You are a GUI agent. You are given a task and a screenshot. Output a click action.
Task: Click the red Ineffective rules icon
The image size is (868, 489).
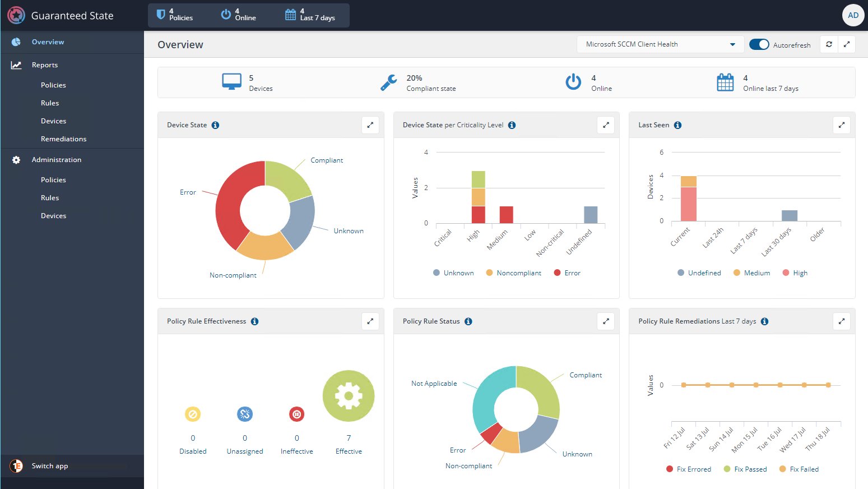point(296,414)
